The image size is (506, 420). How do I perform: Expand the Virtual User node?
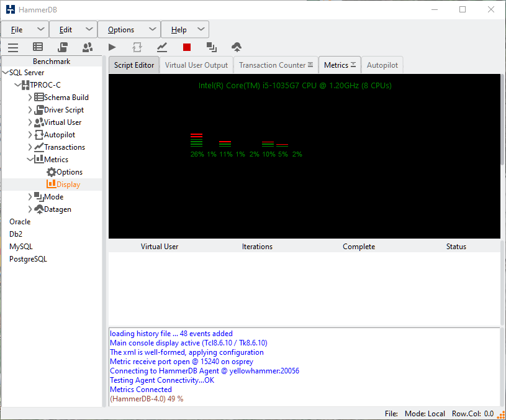coord(30,122)
